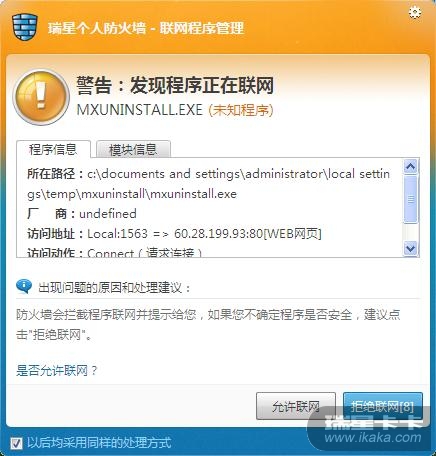Viewport: 436px width, 456px height.
Task: Click the 厂商 undefined vendor line
Action: tap(82, 214)
